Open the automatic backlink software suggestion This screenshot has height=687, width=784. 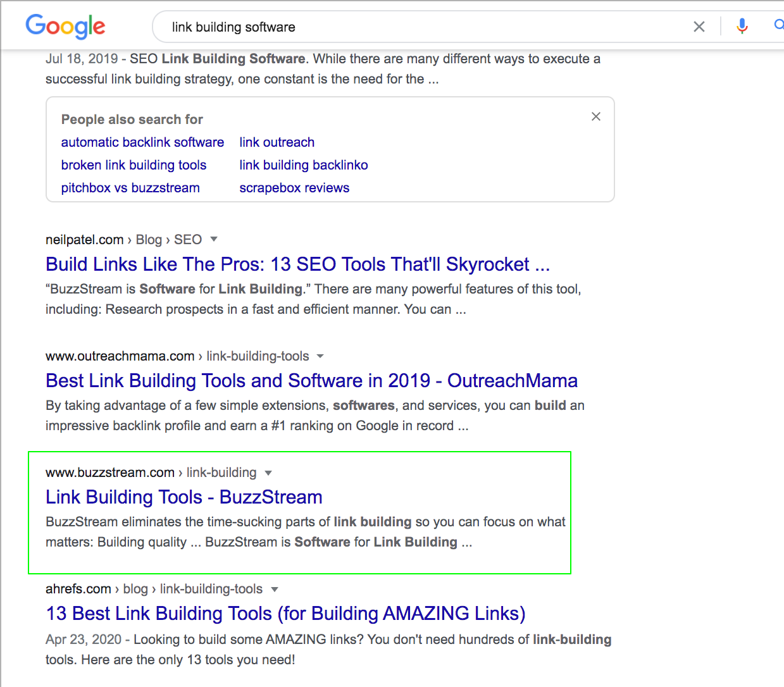click(142, 142)
